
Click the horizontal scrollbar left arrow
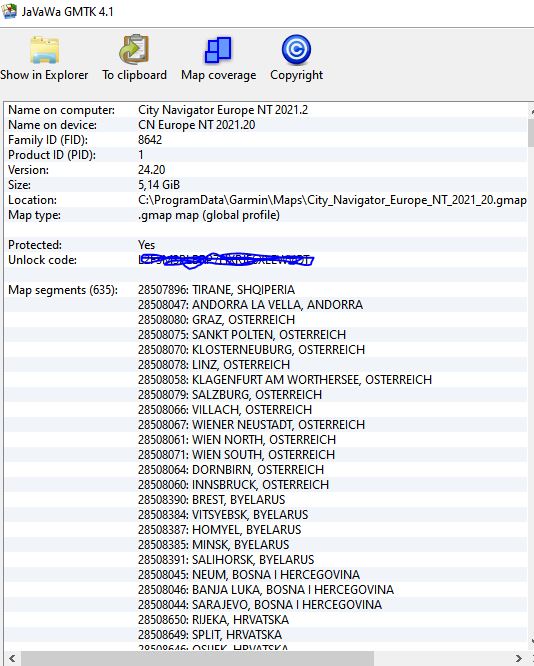point(12,659)
